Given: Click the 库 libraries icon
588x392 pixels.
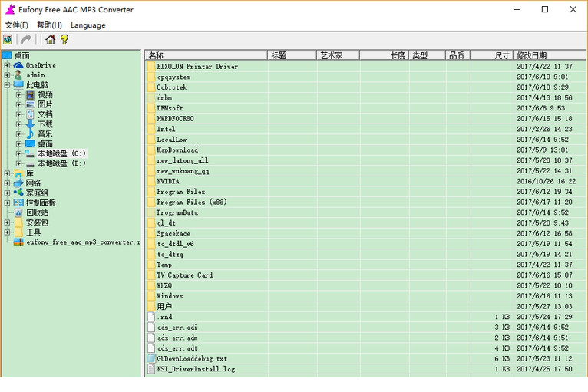Looking at the screenshot, I should point(18,173).
